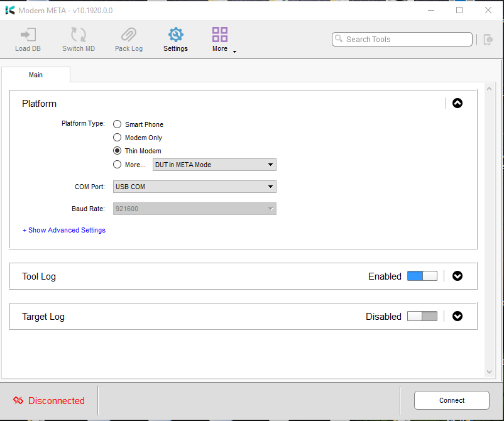Click the device icon beside search

pyautogui.click(x=488, y=40)
